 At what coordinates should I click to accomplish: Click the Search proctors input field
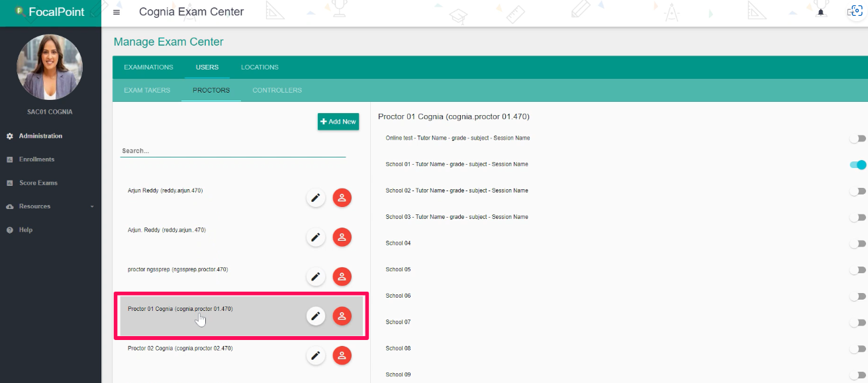(233, 151)
